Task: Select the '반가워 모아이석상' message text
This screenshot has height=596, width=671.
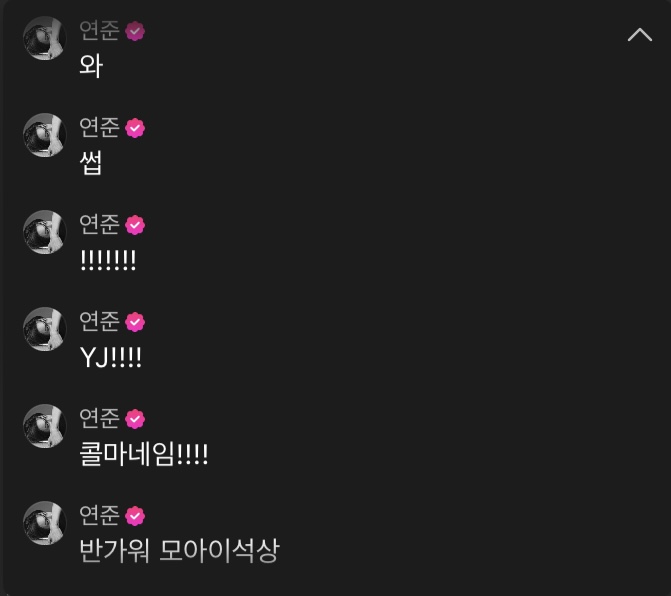Action: tap(179, 551)
